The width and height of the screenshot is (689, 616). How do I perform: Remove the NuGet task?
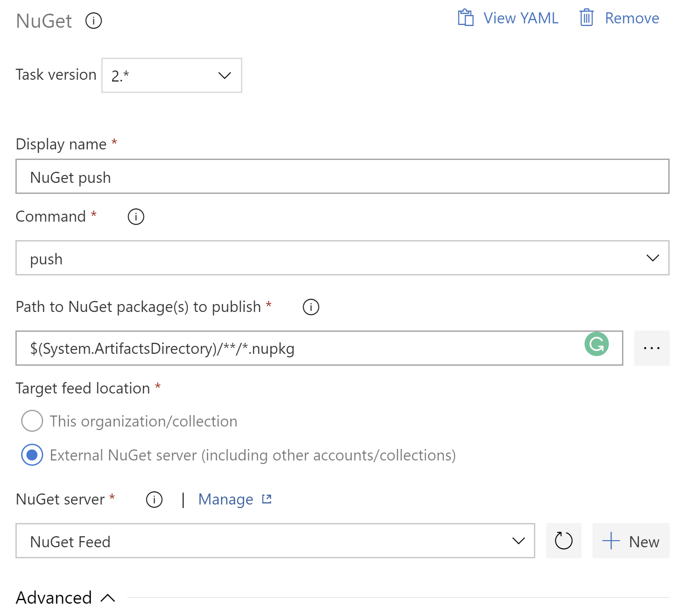tap(619, 18)
